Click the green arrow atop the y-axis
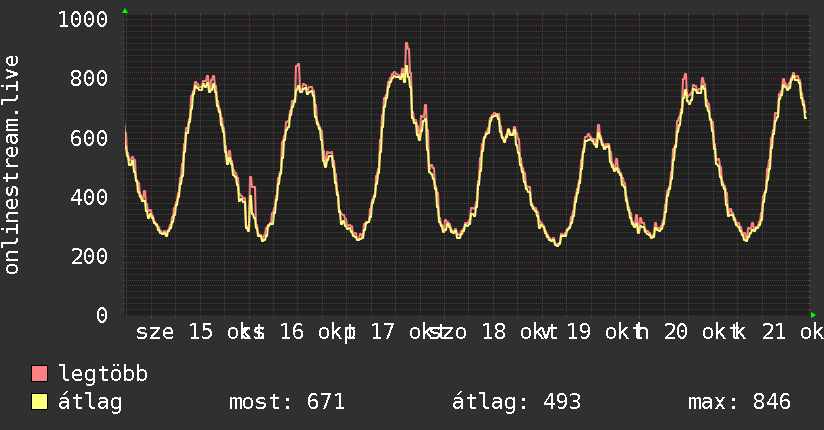This screenshot has width=824, height=430. pyautogui.click(x=125, y=11)
